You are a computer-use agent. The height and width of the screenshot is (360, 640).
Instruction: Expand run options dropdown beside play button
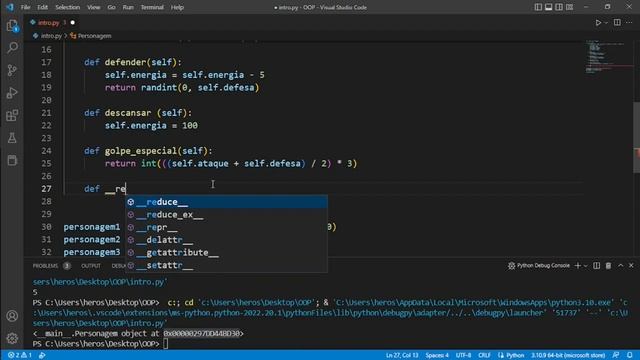(606, 23)
